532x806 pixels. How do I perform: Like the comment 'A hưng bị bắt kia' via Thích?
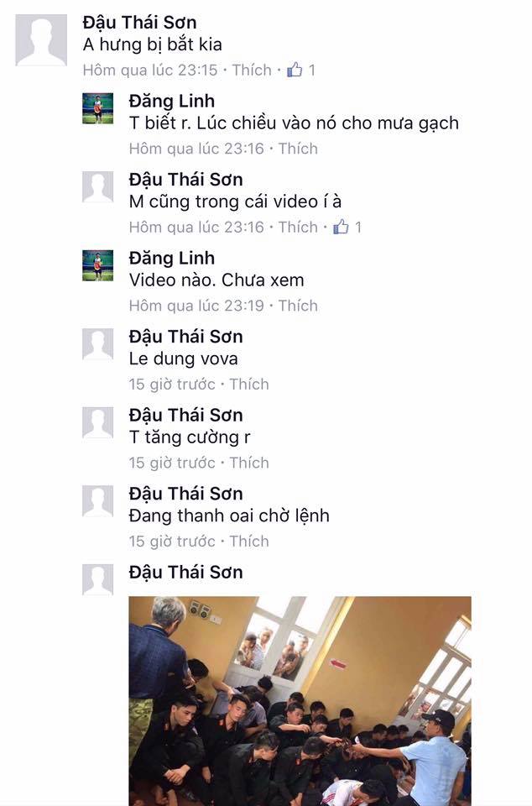point(252,70)
